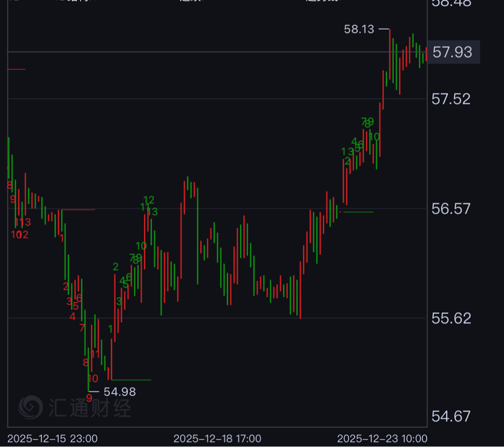Click the 55.62 price axis label

click(451, 318)
